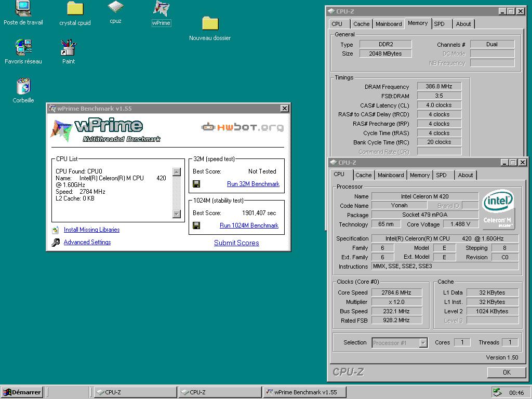
Task: Click Run 1024M Benchmark link
Action: tap(249, 225)
